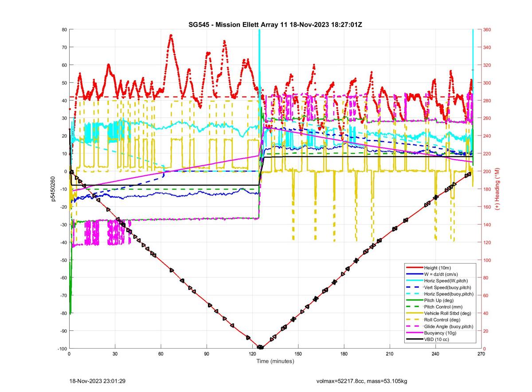Click right heading axis tick label 200
The image size is (532, 392).
coord(487,171)
